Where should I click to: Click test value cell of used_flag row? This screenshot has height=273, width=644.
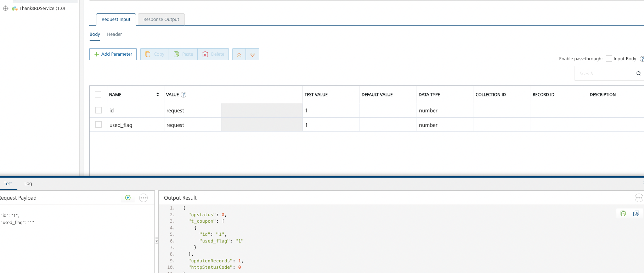pyautogui.click(x=331, y=125)
